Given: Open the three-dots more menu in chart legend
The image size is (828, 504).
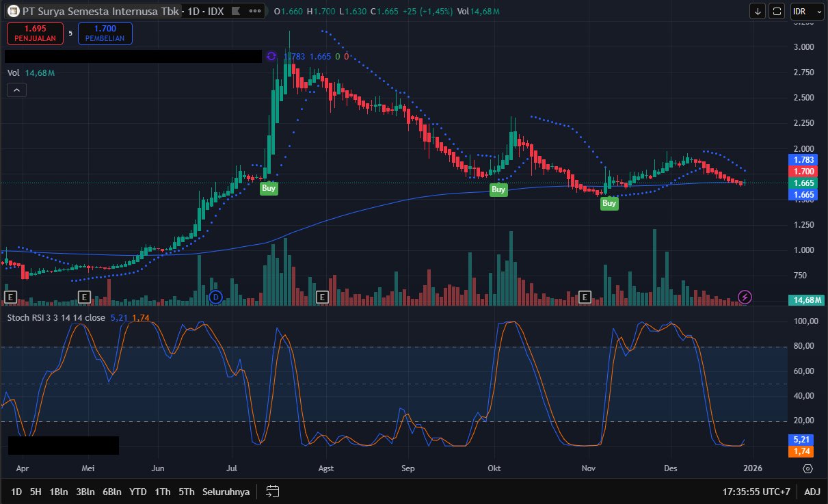Looking at the screenshot, I should pyautogui.click(x=254, y=11).
